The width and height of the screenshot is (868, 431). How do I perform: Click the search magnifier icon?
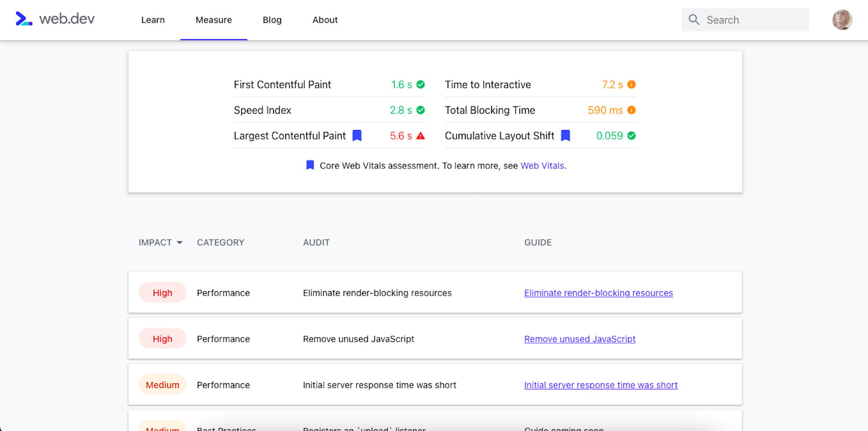(694, 20)
